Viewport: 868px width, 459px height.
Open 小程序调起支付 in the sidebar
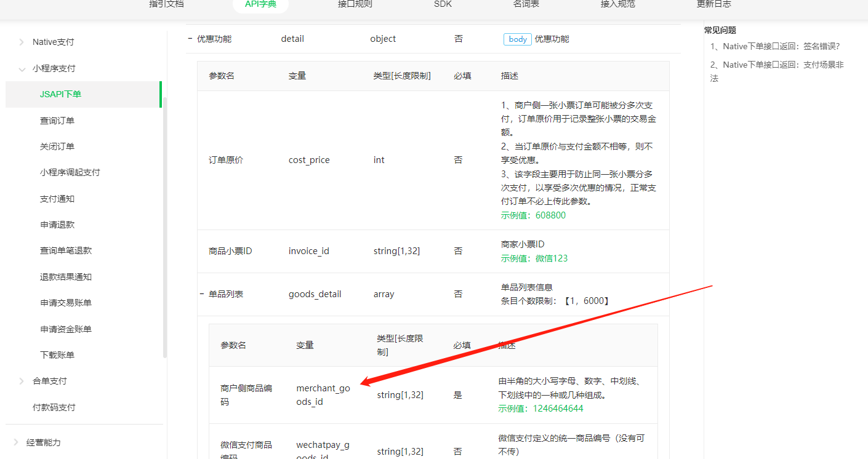pyautogui.click(x=70, y=173)
